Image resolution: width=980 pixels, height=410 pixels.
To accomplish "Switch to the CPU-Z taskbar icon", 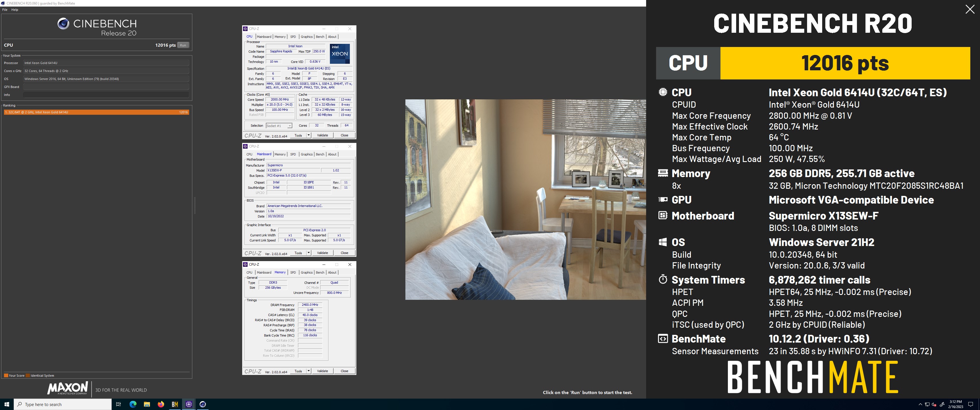I will (189, 404).
